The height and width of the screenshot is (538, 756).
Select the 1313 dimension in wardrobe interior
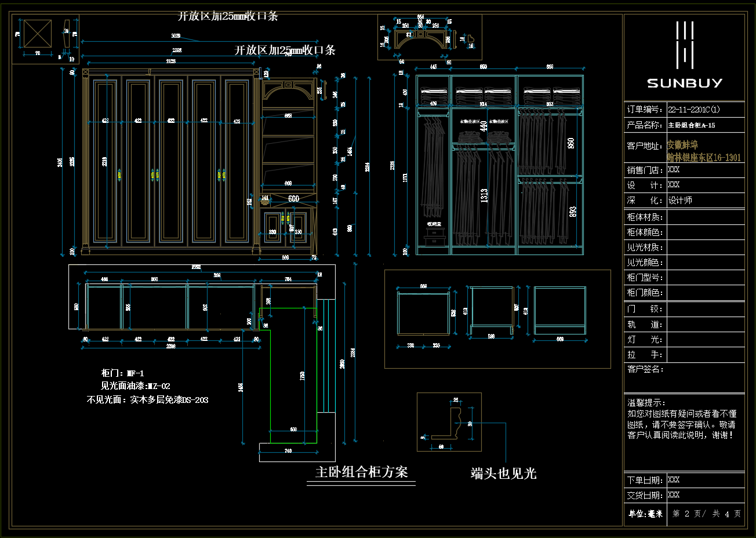484,195
